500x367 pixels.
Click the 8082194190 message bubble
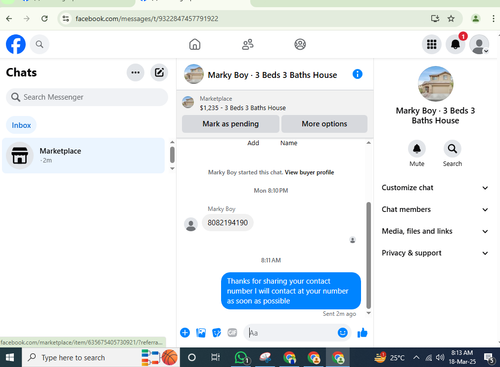[228, 223]
